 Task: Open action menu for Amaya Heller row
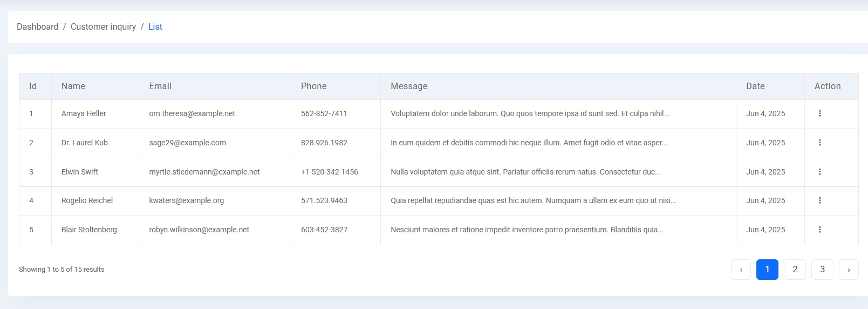(x=819, y=113)
